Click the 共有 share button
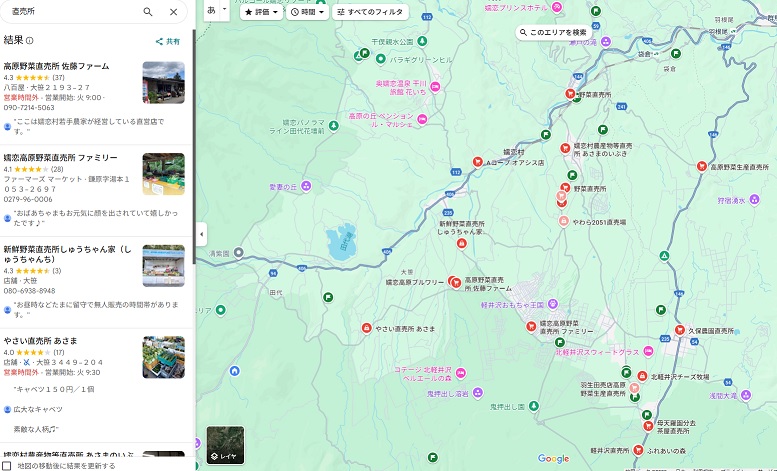The height and width of the screenshot is (471, 777). pos(167,42)
